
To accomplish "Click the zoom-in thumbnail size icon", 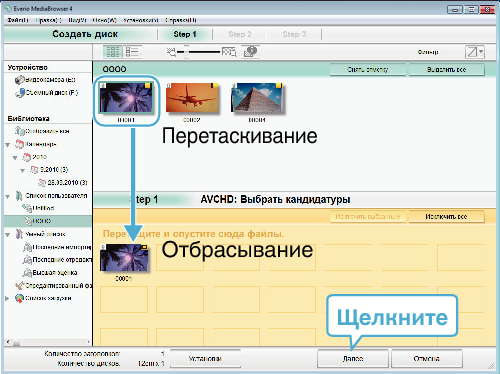I will [229, 52].
